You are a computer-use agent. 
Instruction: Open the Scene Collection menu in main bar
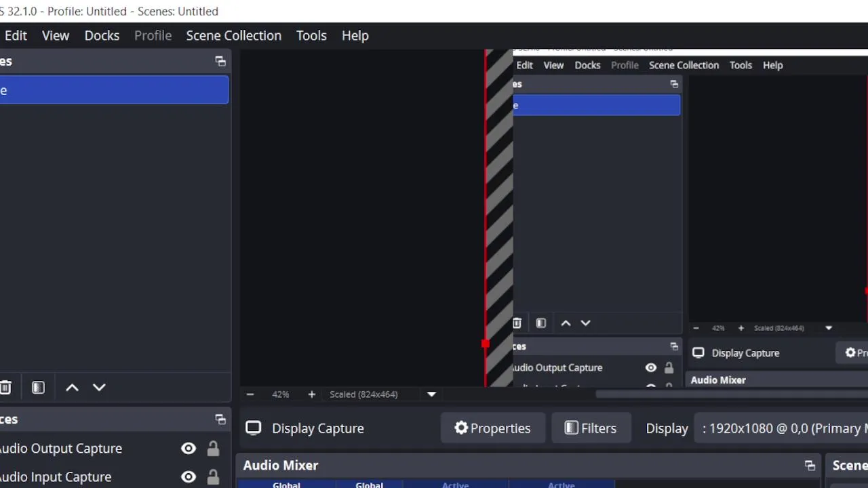click(x=233, y=35)
